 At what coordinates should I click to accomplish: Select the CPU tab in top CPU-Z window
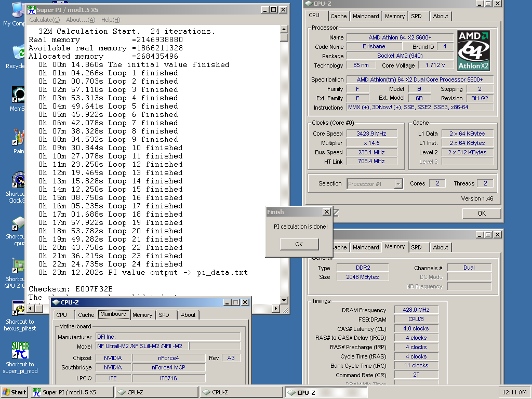(x=314, y=15)
